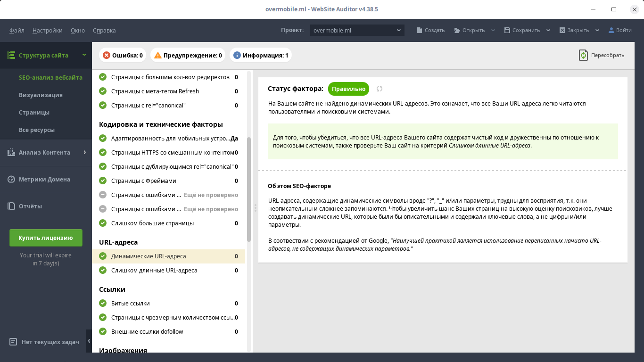Select Слишком длинные URL-адреса factor
Image resolution: width=644 pixels, height=362 pixels.
(154, 270)
